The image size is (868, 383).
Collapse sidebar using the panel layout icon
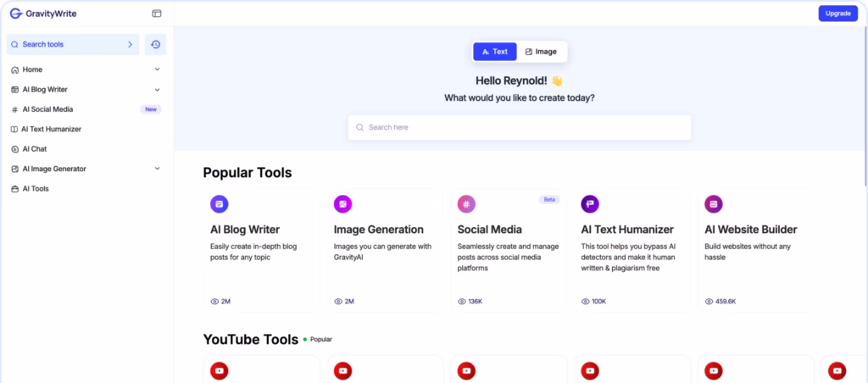[x=157, y=14]
